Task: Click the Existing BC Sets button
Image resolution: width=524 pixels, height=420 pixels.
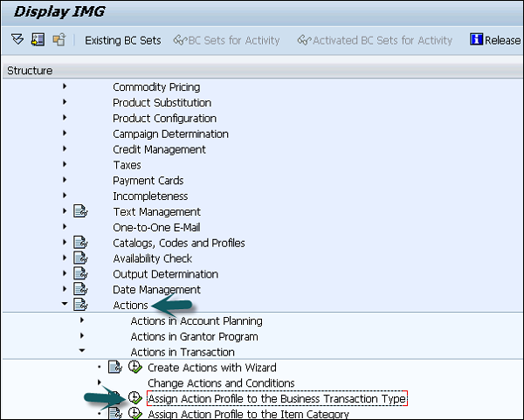Action: (122, 40)
